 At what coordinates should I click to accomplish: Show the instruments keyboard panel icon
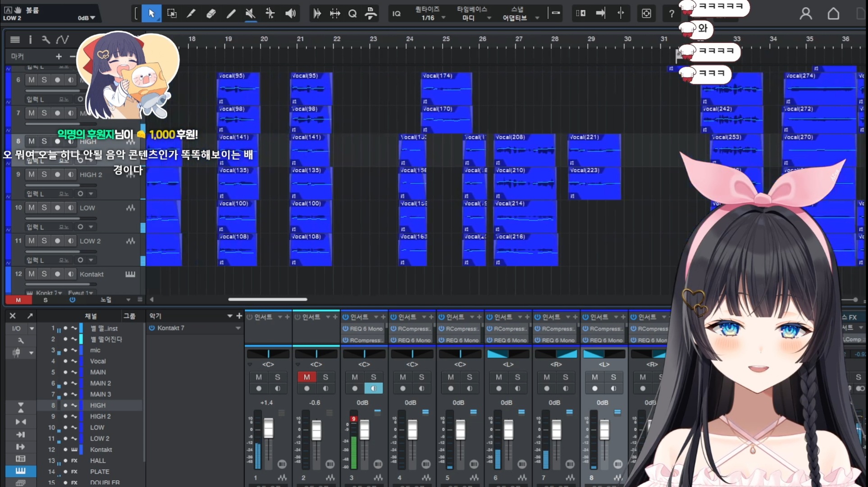[20, 471]
